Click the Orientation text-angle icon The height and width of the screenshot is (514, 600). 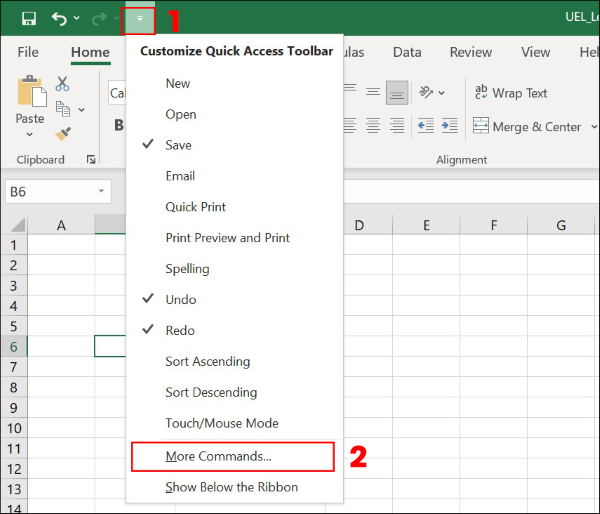[x=426, y=92]
